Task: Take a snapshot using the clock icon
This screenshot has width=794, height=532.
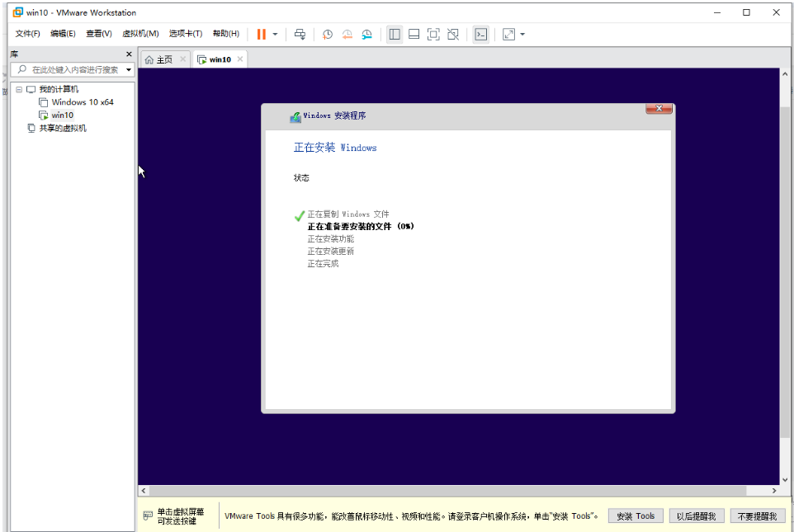Action: [x=328, y=35]
